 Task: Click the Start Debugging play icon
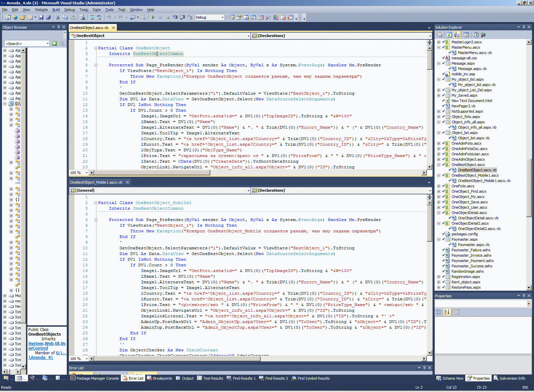tap(153, 17)
